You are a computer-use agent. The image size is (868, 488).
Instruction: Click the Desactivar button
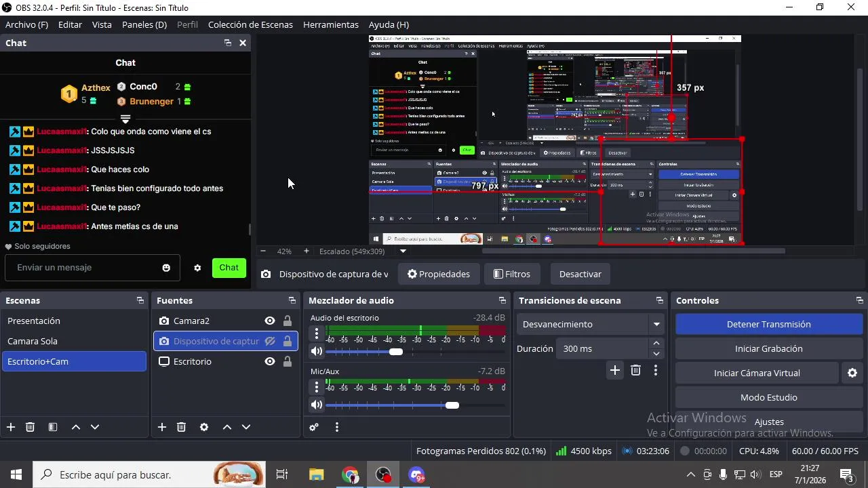tap(580, 274)
